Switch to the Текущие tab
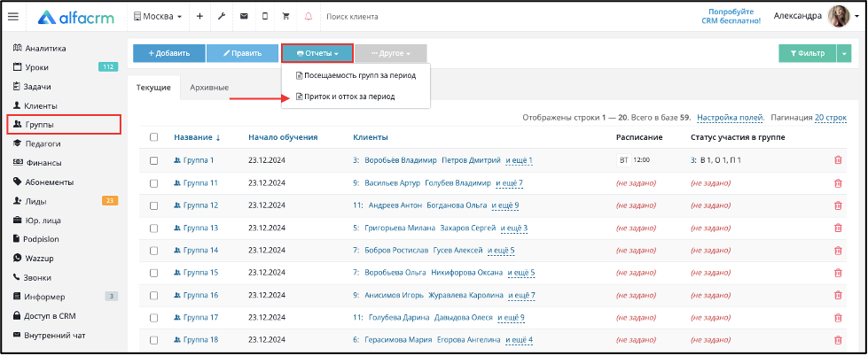The height and width of the screenshot is (356, 868). 154,88
